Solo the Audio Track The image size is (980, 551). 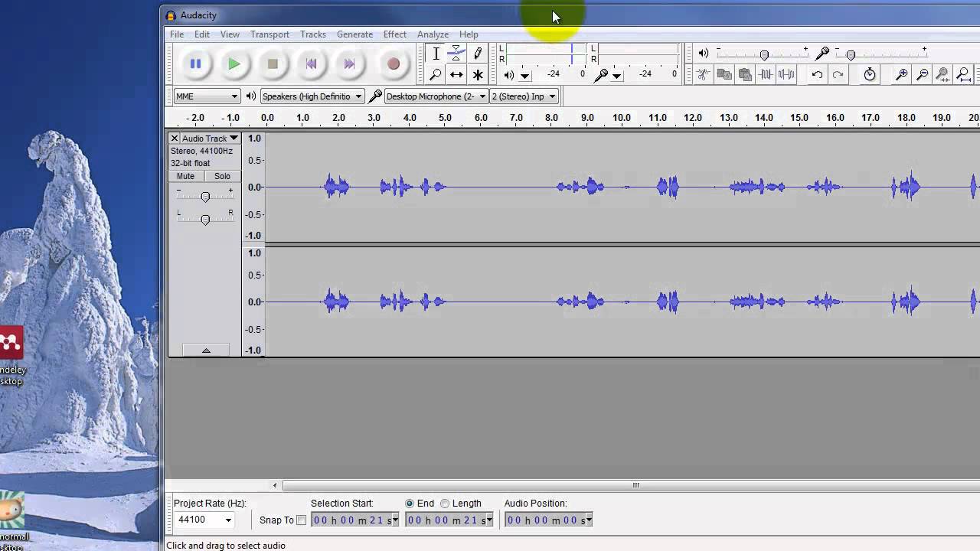(x=222, y=176)
